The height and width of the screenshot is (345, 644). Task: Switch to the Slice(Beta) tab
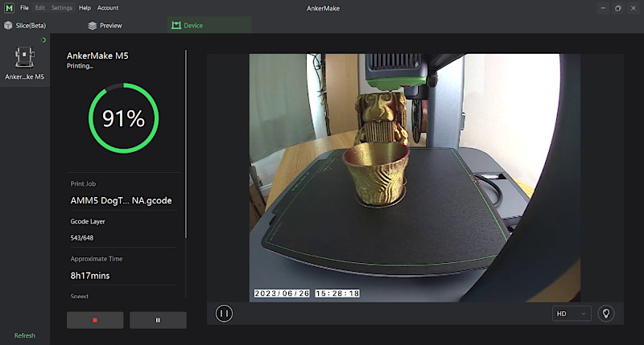tap(25, 26)
